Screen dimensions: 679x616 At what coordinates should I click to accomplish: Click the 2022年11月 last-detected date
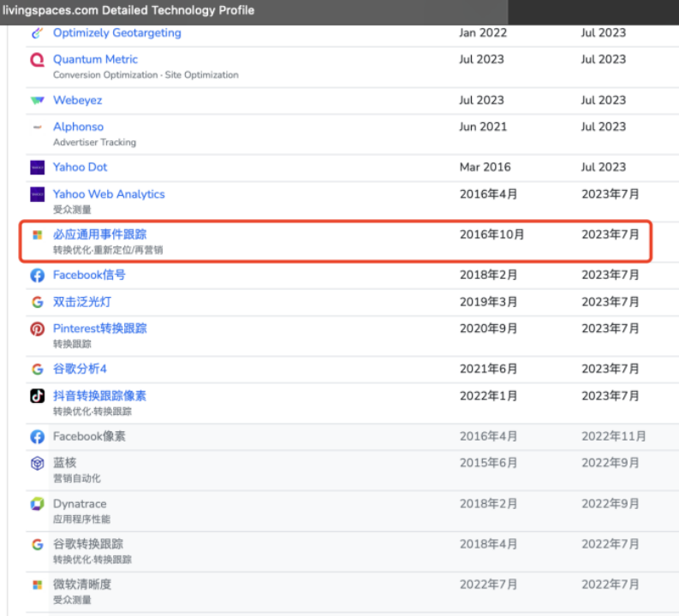(614, 436)
